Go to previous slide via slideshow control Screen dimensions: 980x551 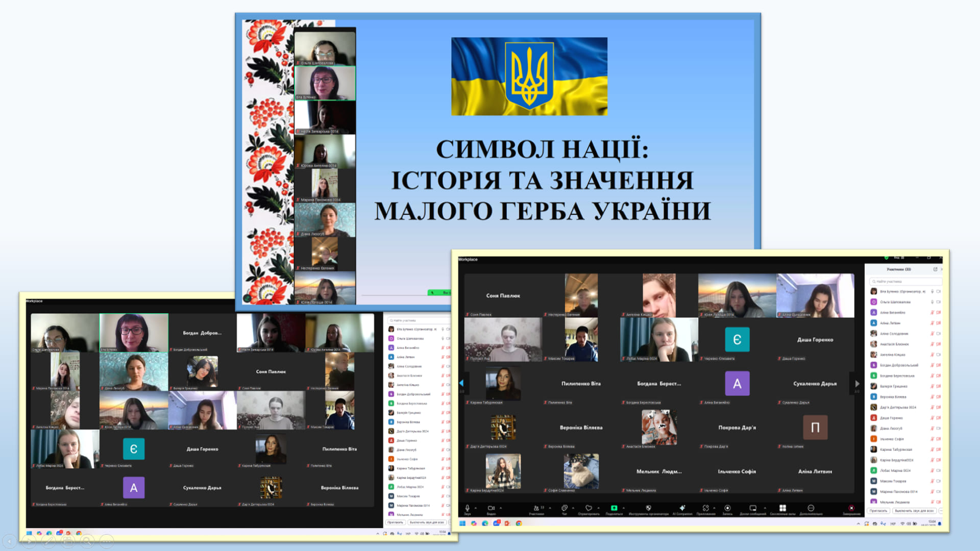tap(9, 541)
